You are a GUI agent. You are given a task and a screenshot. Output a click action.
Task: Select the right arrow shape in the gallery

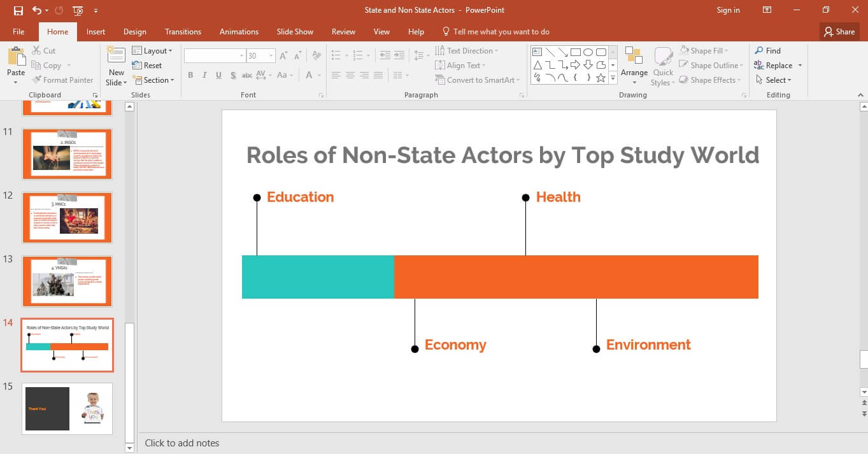pyautogui.click(x=575, y=65)
